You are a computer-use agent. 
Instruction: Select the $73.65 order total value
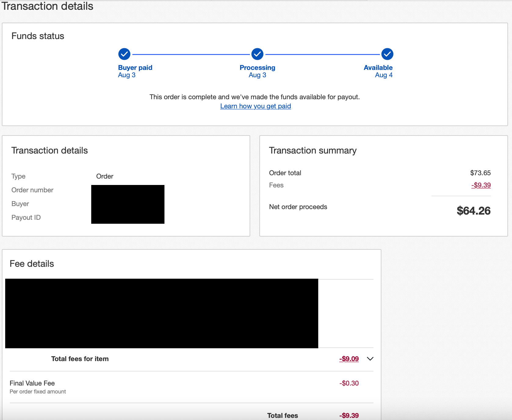click(480, 173)
